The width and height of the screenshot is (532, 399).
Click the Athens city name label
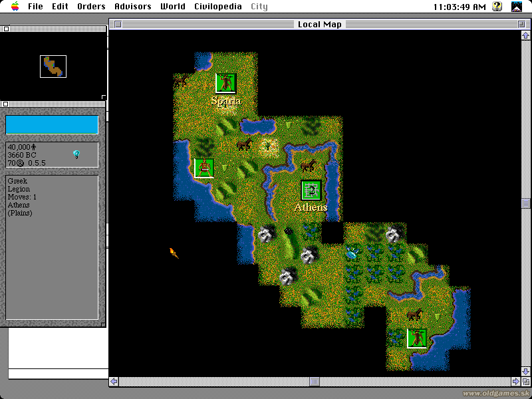click(x=311, y=207)
